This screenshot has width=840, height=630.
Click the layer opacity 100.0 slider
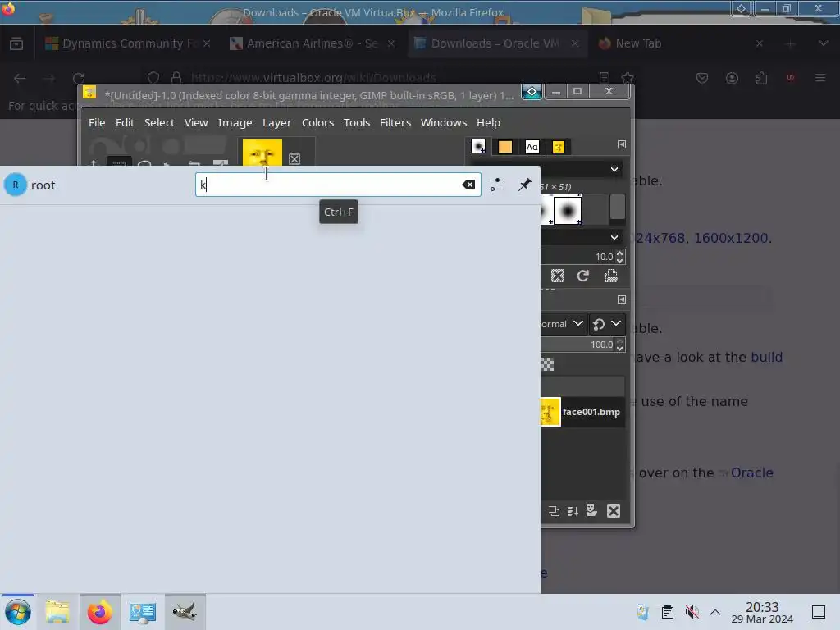point(577,345)
